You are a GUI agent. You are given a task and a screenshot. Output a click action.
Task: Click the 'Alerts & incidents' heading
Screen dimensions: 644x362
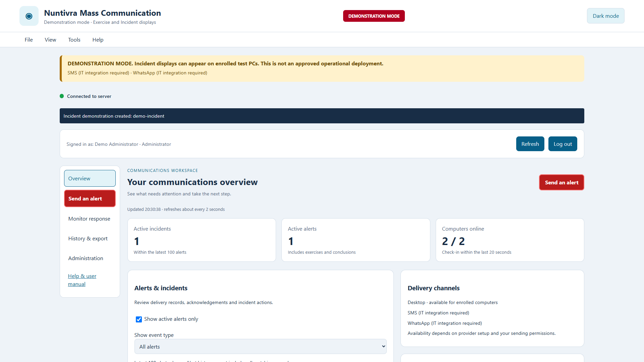pos(161,288)
